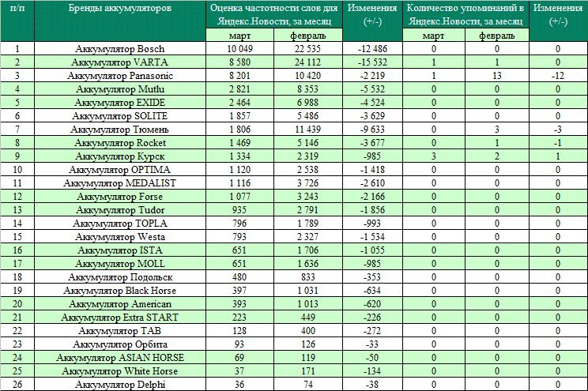Select the 'Аккумулятор Extra START' cell

point(120,318)
